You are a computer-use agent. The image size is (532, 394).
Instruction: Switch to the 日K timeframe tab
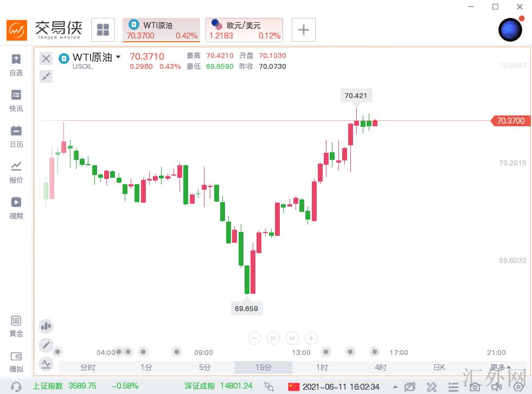[x=439, y=367]
